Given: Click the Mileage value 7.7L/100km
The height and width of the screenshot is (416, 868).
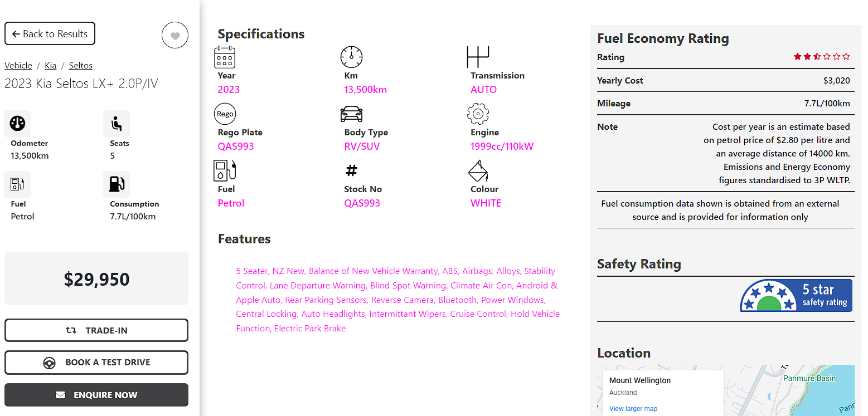Looking at the screenshot, I should [x=827, y=104].
